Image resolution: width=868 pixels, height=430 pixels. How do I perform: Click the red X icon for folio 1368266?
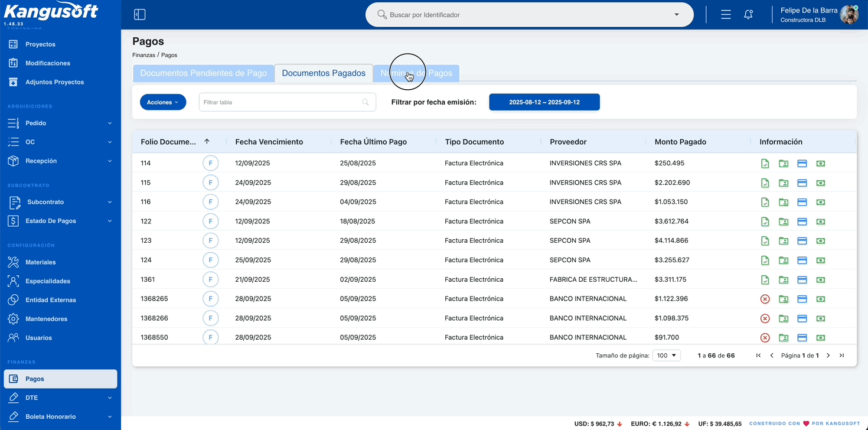tap(765, 318)
